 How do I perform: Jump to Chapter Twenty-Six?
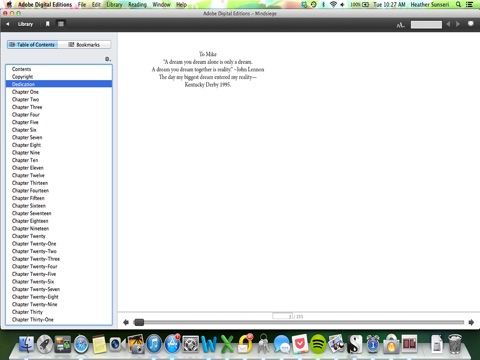pyautogui.click(x=59, y=281)
